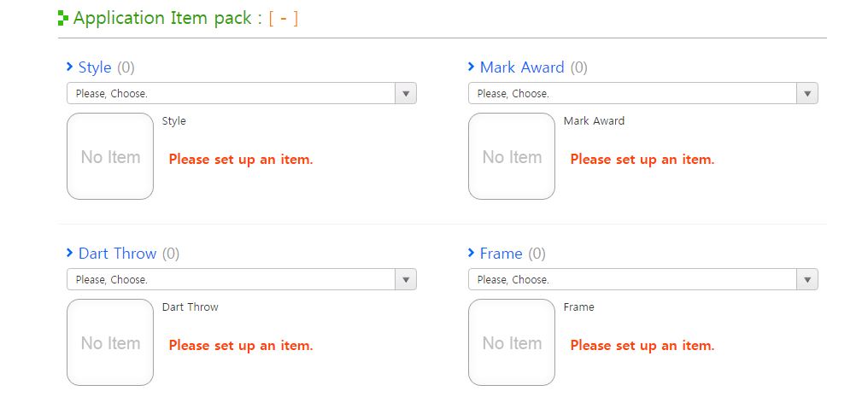Click the Dart Throw 'No Item' thumbnail
The height and width of the screenshot is (397, 868).
(110, 342)
